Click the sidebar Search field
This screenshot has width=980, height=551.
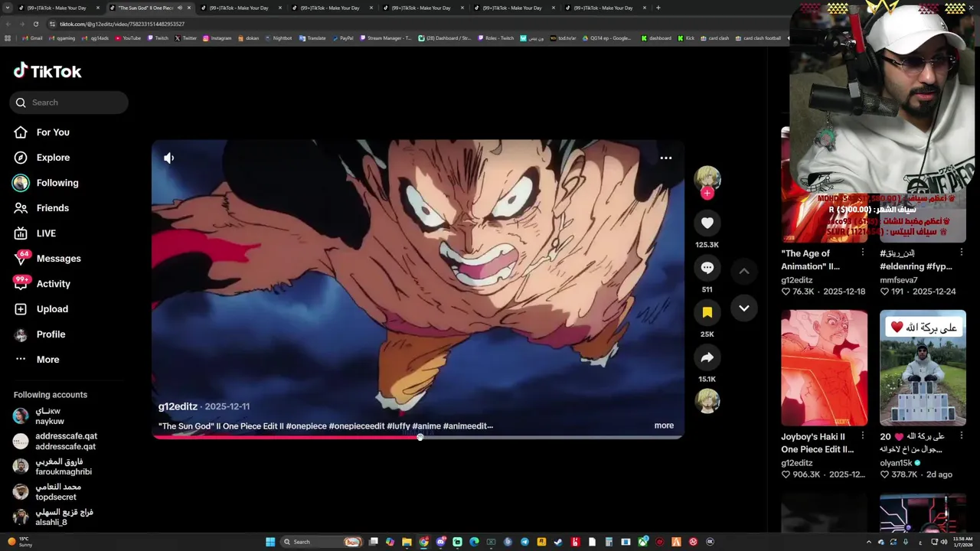pos(69,103)
